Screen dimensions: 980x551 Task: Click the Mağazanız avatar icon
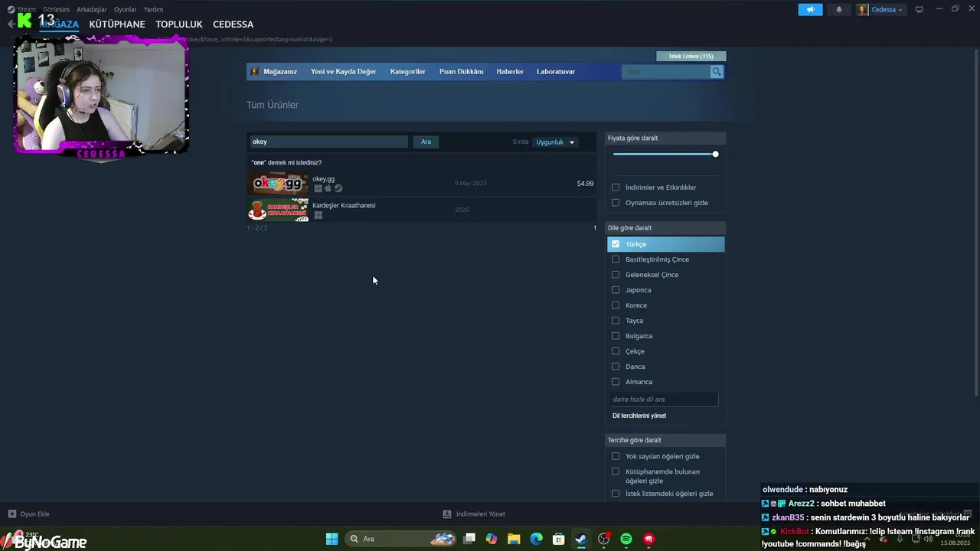pos(255,72)
